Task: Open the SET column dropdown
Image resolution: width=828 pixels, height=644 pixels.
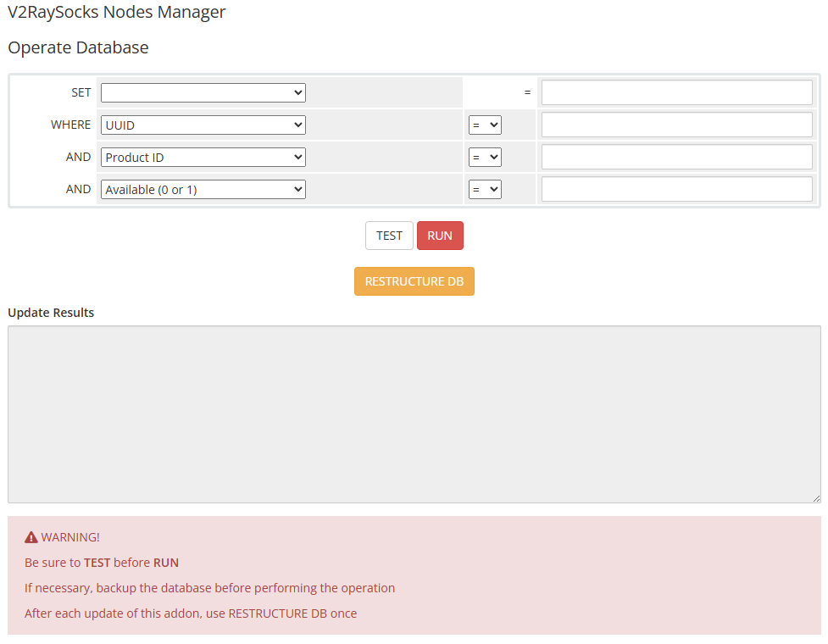Action: pyautogui.click(x=203, y=92)
